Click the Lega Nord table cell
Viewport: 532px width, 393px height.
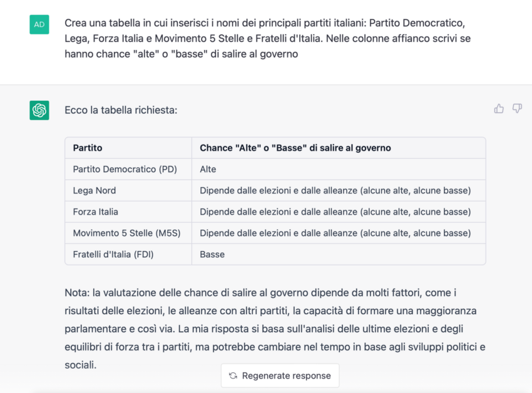(128, 191)
